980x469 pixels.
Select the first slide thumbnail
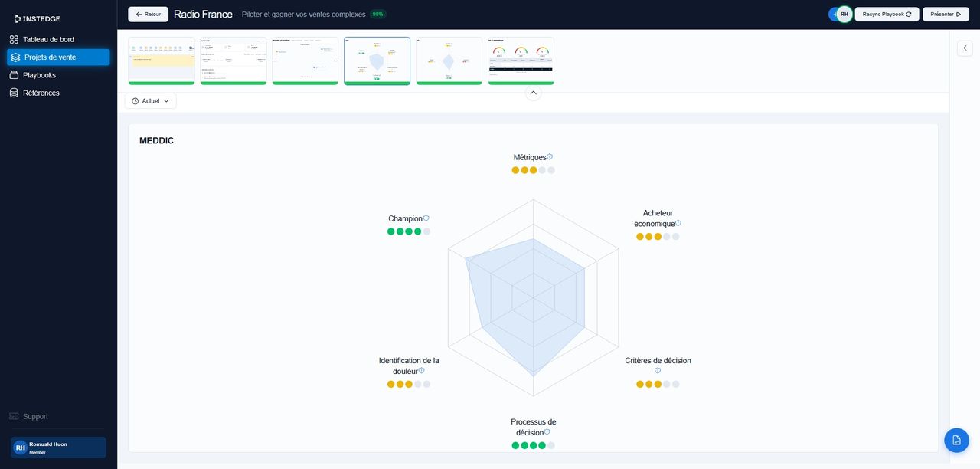coord(161,59)
